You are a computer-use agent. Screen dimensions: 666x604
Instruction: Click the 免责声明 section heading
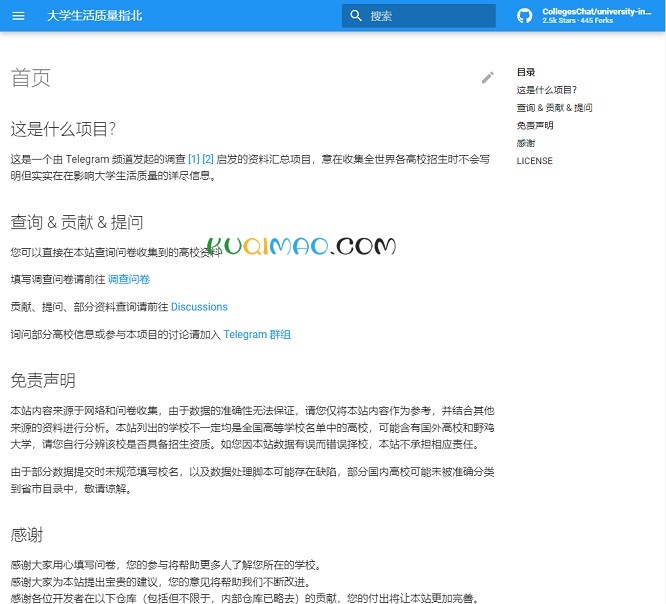pyautogui.click(x=43, y=380)
